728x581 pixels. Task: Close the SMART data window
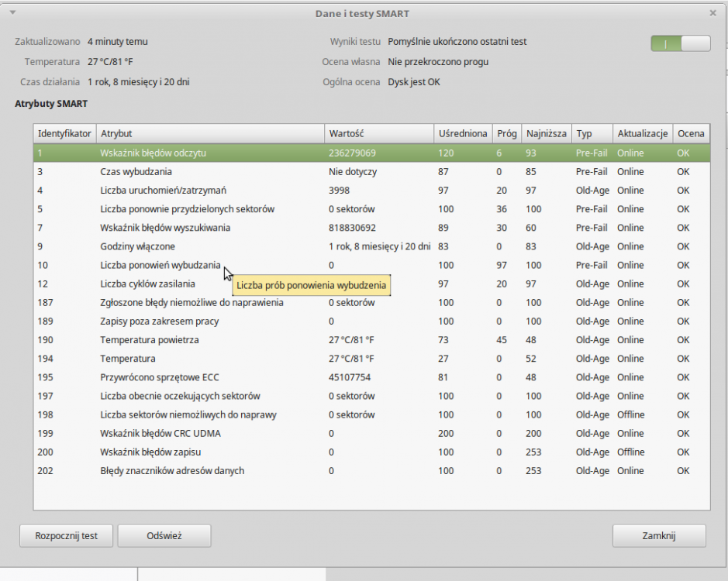point(712,13)
